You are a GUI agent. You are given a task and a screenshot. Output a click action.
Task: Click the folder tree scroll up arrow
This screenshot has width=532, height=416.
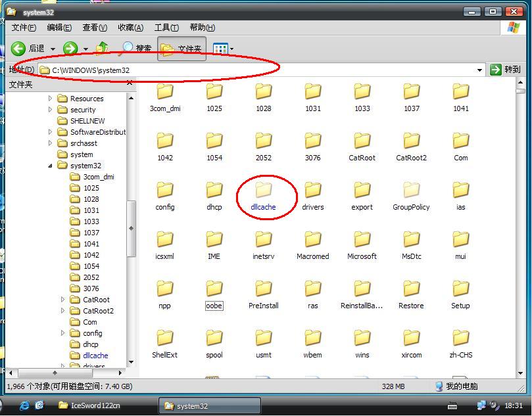131,98
